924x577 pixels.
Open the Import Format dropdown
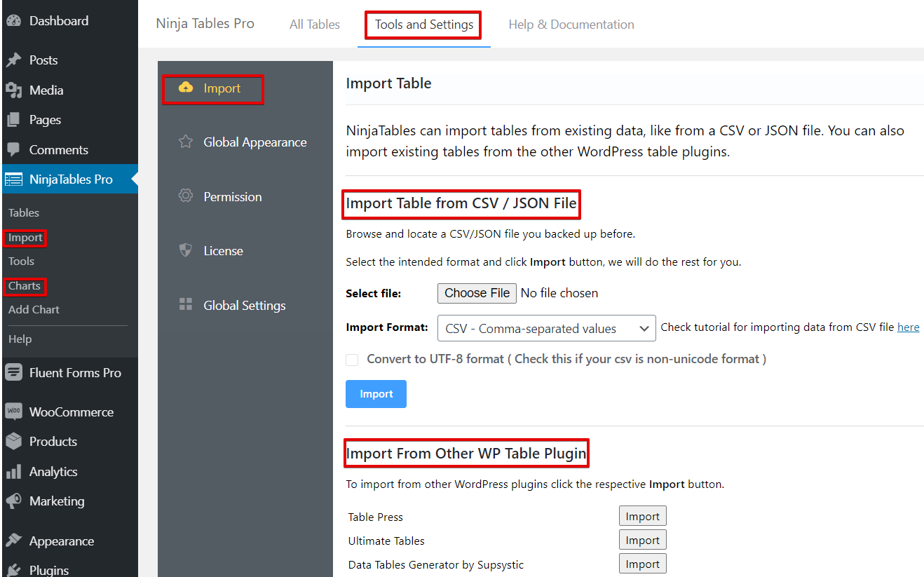click(546, 328)
